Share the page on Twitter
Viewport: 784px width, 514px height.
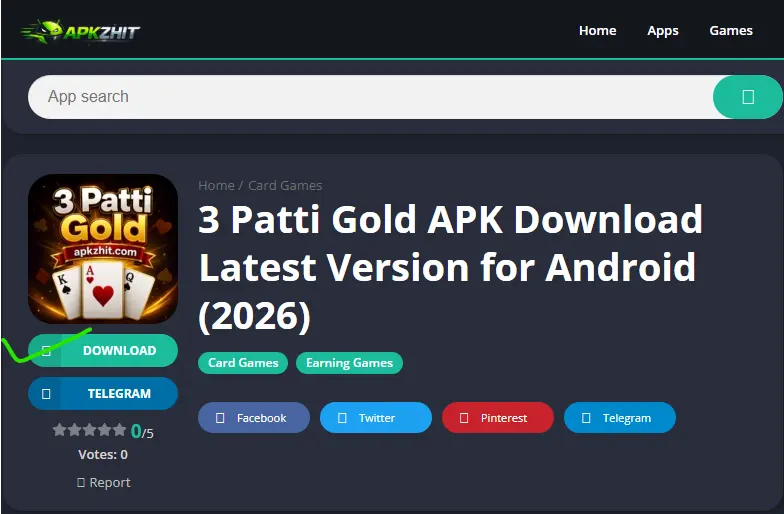(x=376, y=418)
